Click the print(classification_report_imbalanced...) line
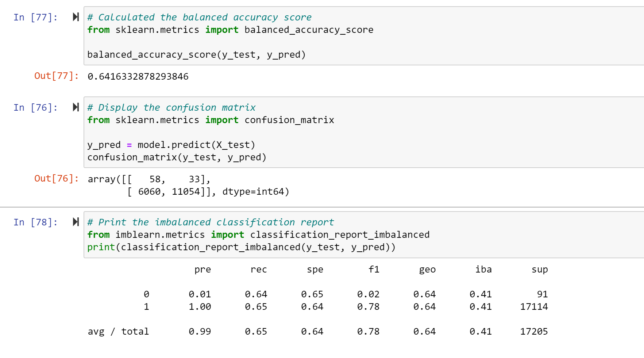The image size is (644, 358). click(241, 247)
